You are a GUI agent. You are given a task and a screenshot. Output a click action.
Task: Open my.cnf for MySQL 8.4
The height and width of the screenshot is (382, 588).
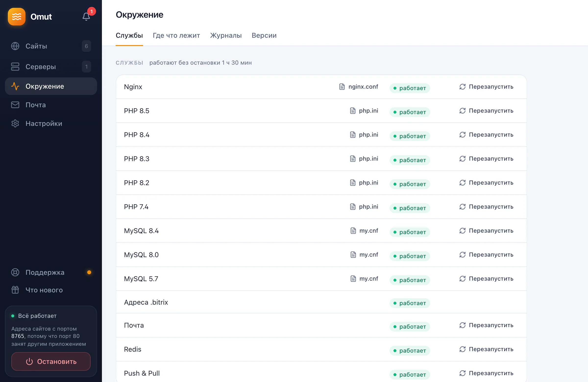364,231
